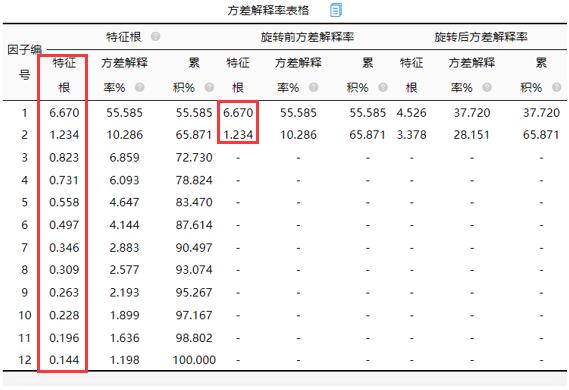Image resolution: width=569 pixels, height=390 pixels.
Task: Click the 90.497 cell
Action: click(194, 247)
